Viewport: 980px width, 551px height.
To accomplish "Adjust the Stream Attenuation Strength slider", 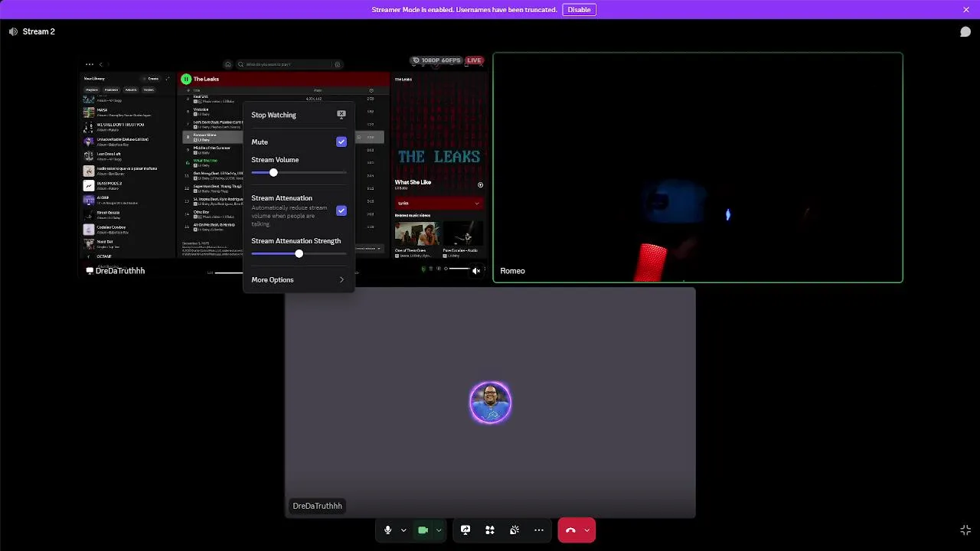I will point(299,254).
